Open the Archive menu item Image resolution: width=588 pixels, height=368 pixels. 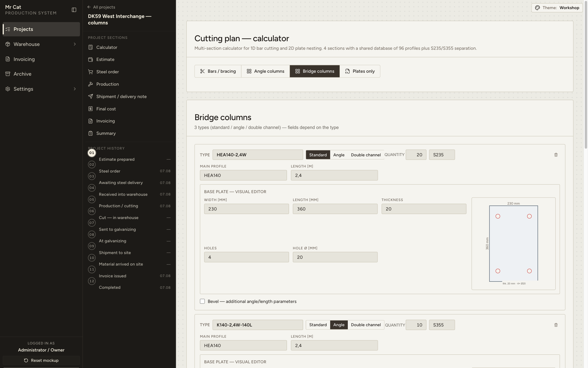tap(41, 74)
